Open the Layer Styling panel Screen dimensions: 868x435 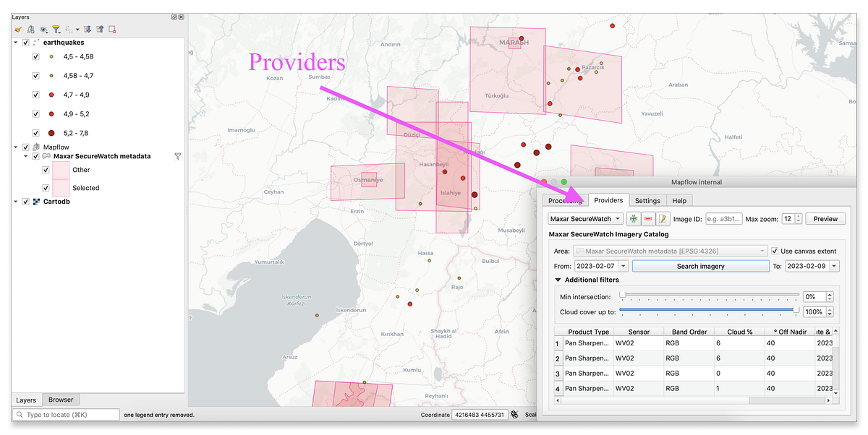18,29
